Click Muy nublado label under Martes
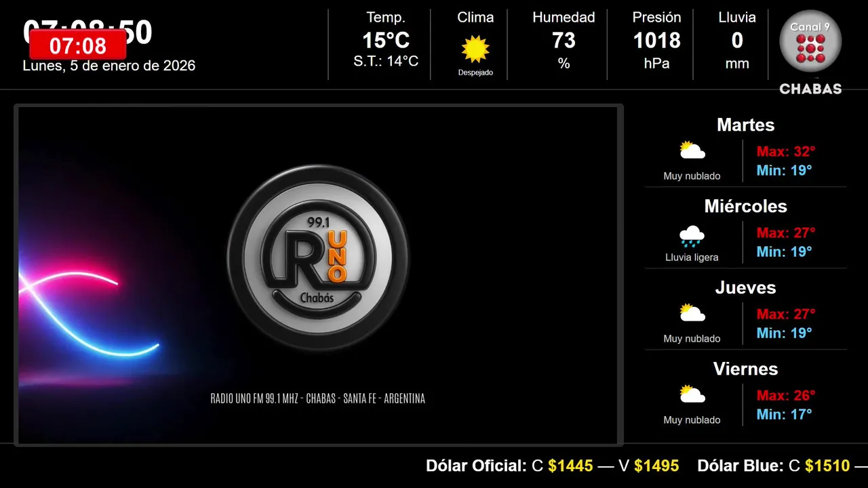The height and width of the screenshot is (488, 868). [692, 176]
